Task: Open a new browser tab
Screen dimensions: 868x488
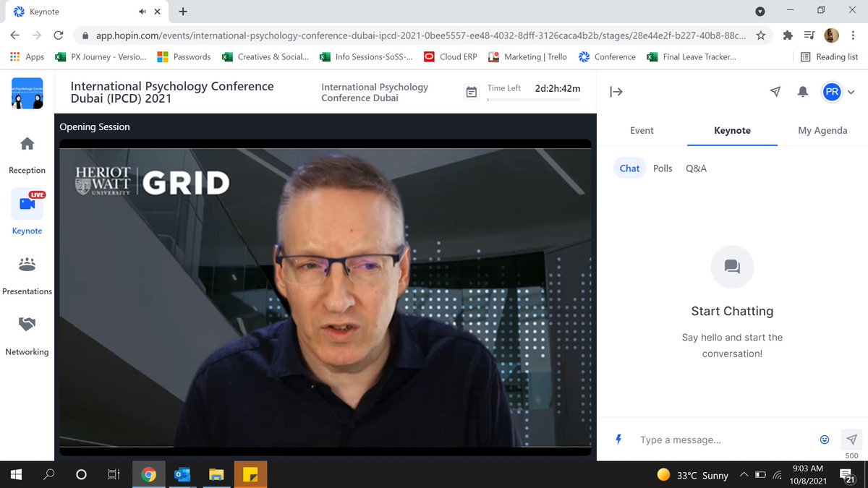Action: coord(183,12)
